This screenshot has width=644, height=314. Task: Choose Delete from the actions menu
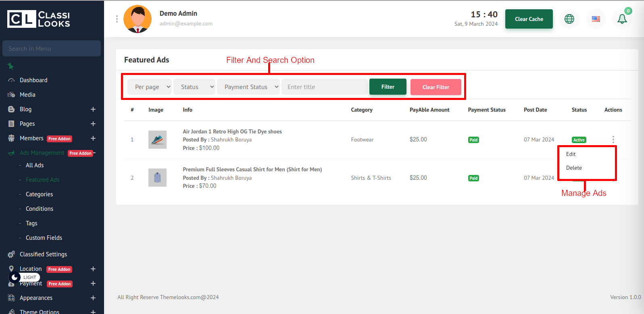coord(574,168)
